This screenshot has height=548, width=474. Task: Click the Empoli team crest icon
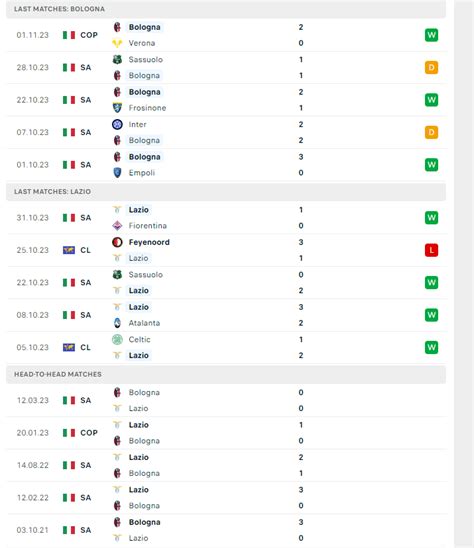click(117, 173)
